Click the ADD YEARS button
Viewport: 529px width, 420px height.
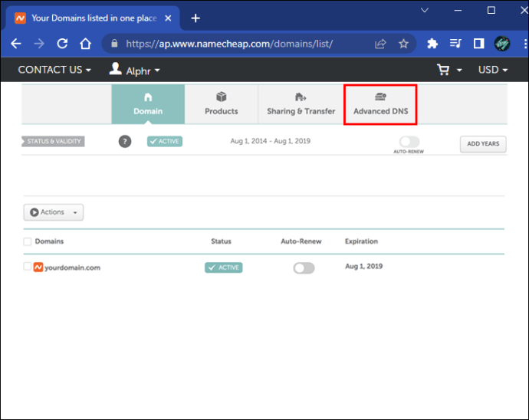pyautogui.click(x=483, y=144)
